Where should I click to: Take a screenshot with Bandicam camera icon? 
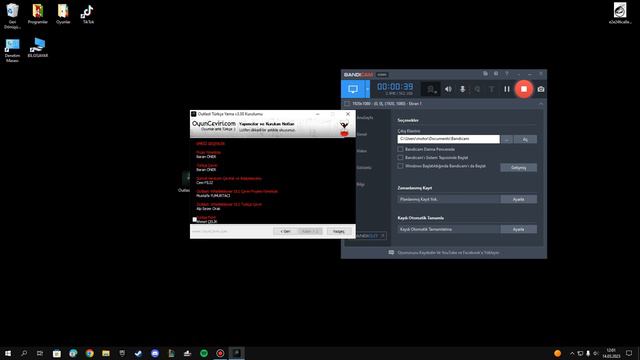pos(541,89)
